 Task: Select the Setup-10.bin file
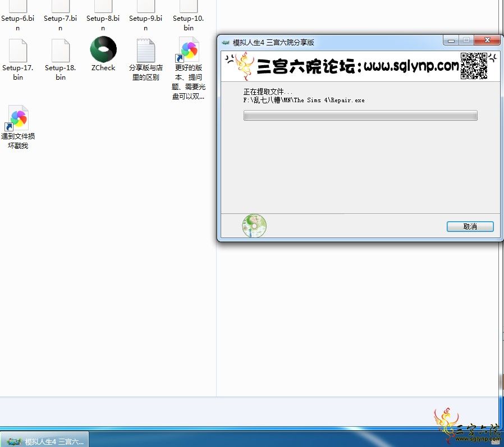(x=189, y=16)
